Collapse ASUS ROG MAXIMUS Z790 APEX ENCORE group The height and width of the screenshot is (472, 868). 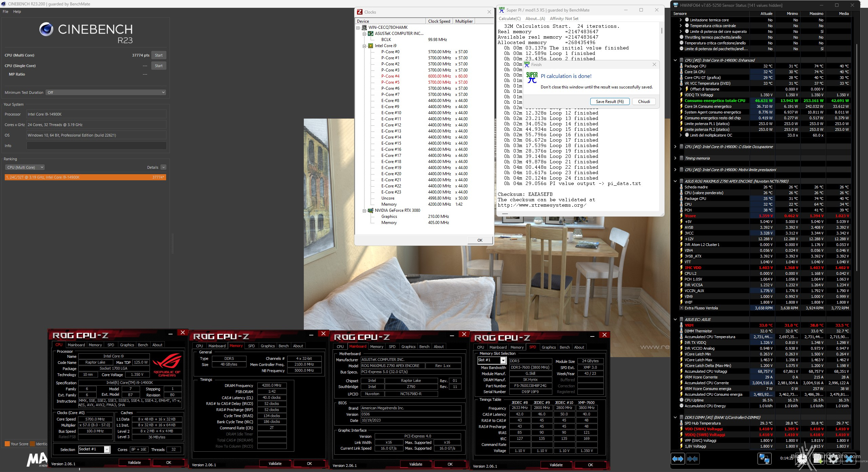click(675, 181)
